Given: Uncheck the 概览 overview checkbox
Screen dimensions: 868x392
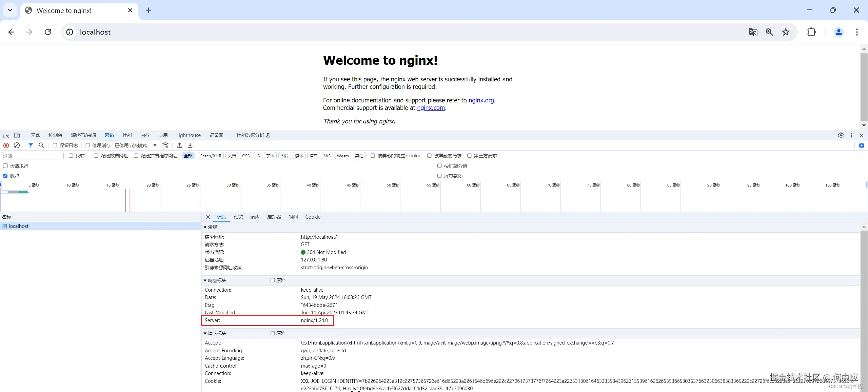Looking at the screenshot, I should pos(5,176).
